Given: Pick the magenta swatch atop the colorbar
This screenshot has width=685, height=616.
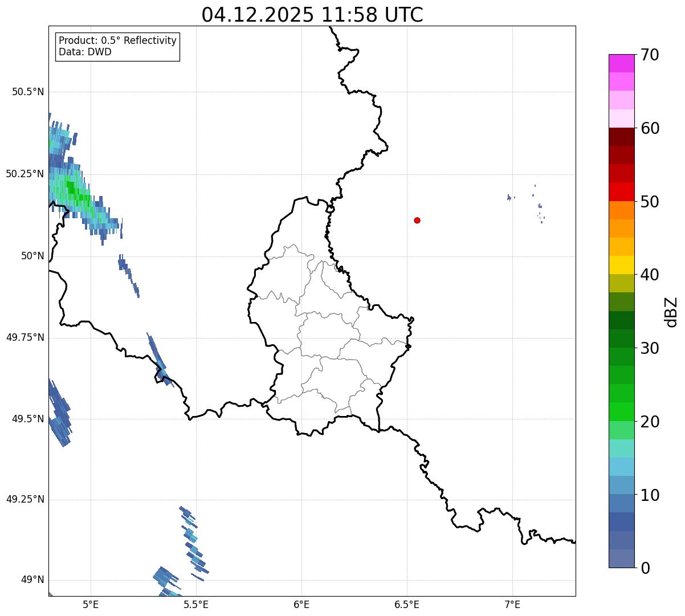Looking at the screenshot, I should tap(621, 63).
